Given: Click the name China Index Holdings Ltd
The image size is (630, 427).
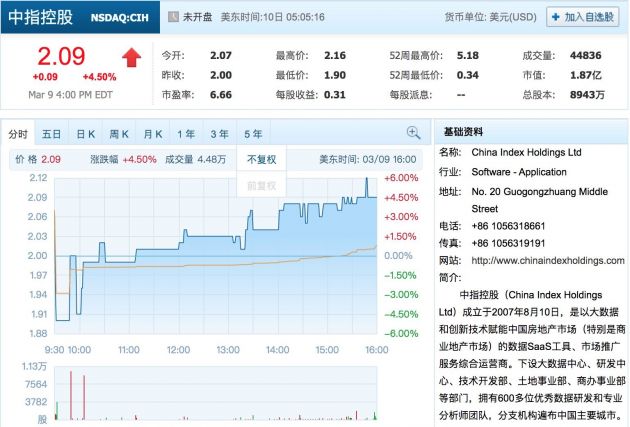Looking at the screenshot, I should pyautogui.click(x=526, y=153).
